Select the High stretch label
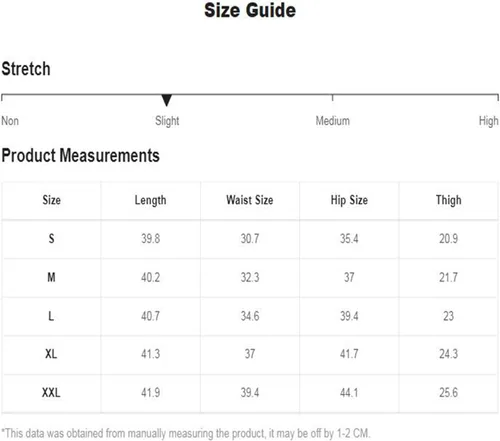 [x=489, y=121]
